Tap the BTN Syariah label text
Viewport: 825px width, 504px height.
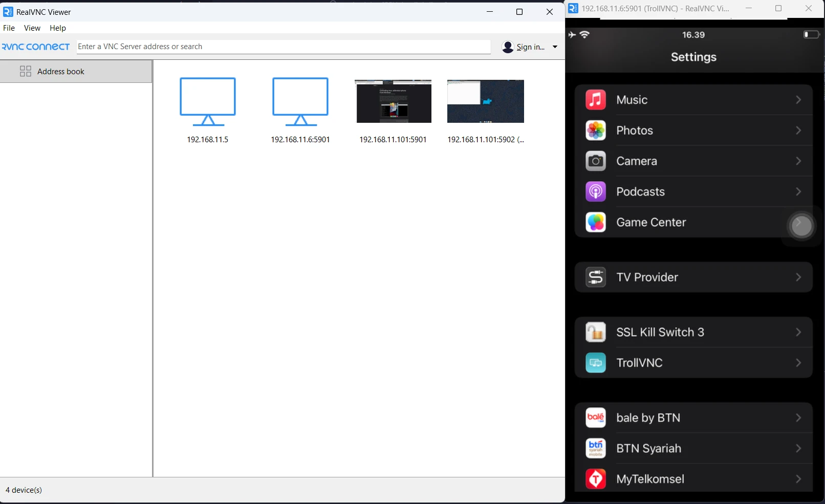[649, 448]
